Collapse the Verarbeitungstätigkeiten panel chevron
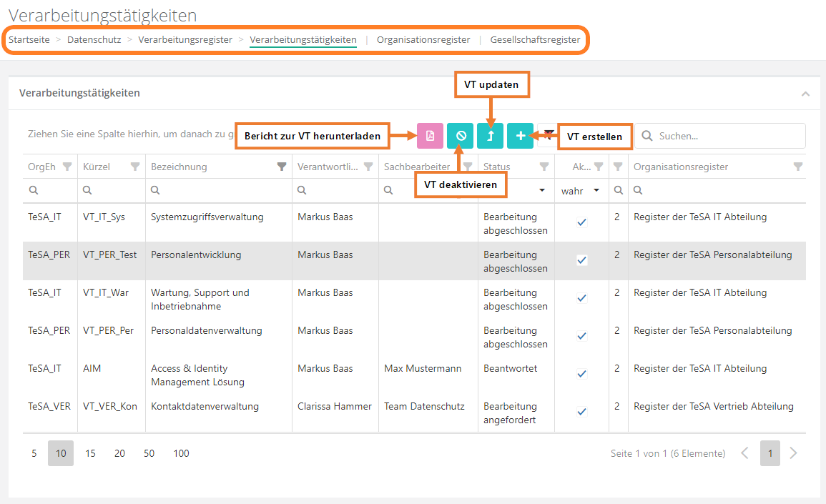826x504 pixels. point(806,94)
